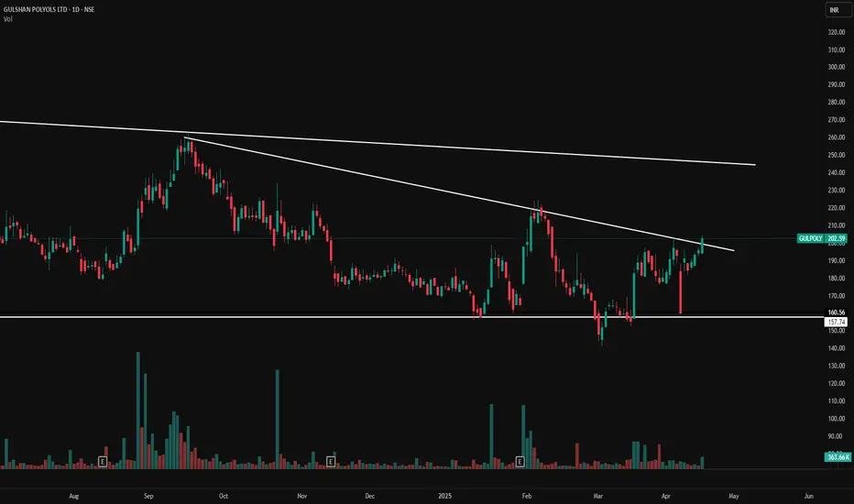Click the GULPOLY symbol price tag
Image resolution: width=854 pixels, height=504 pixels.
(810, 238)
